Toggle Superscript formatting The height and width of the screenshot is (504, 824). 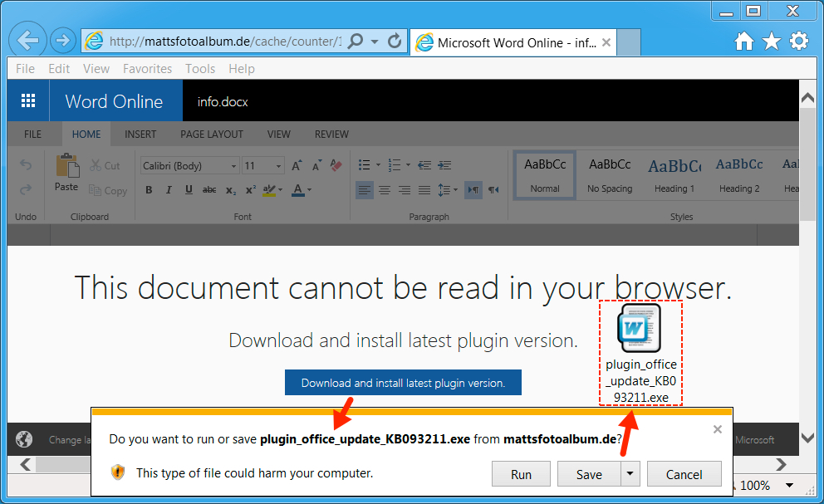coord(251,189)
